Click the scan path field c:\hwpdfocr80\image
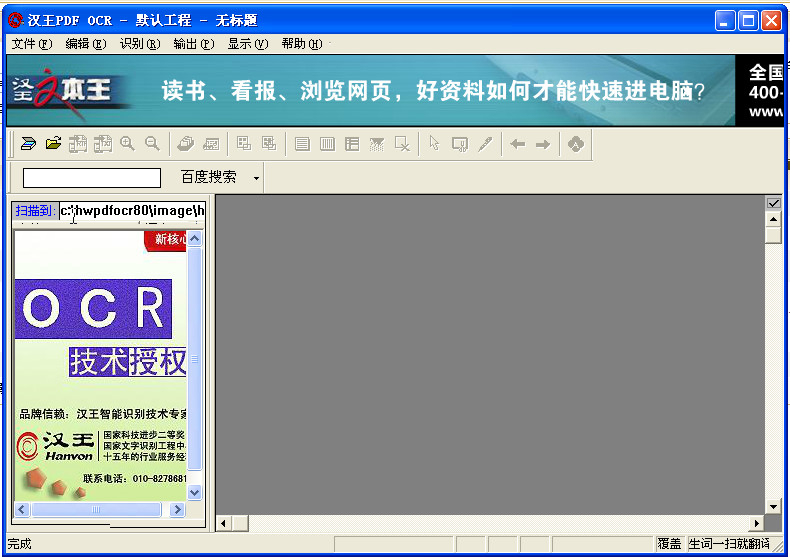 tap(132, 211)
